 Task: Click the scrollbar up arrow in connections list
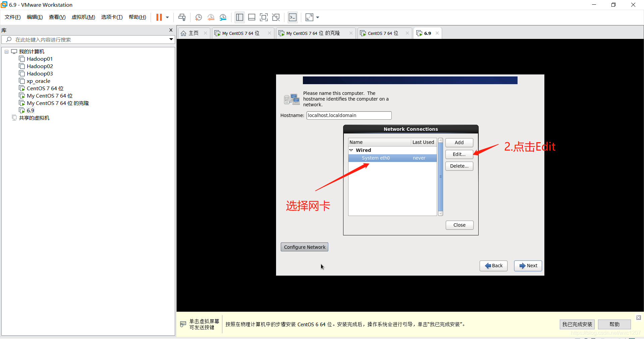441,140
